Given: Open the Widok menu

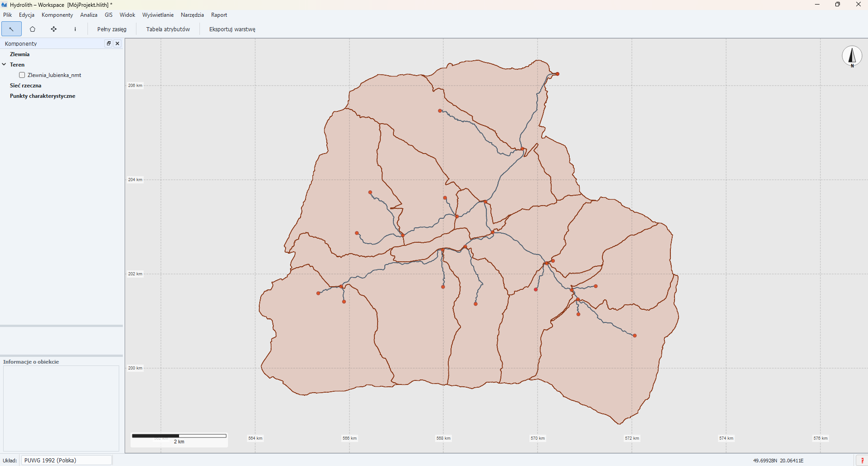Looking at the screenshot, I should tap(127, 15).
